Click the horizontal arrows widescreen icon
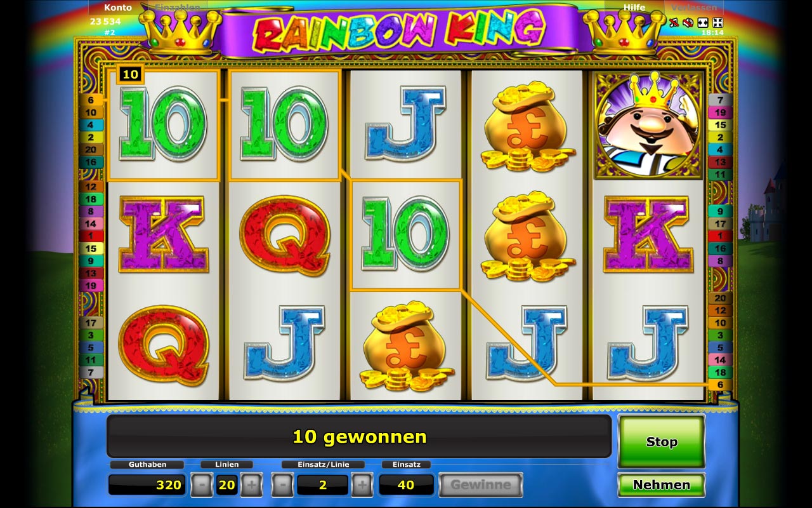812x508 pixels. click(703, 23)
